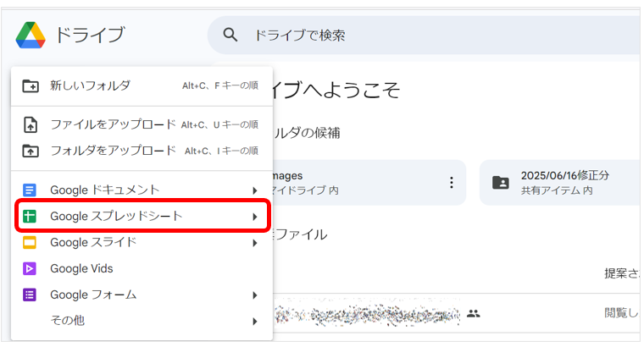The image size is (644, 347).
Task: Expand Google スプレッドシート submenu arrow
Action: [255, 217]
